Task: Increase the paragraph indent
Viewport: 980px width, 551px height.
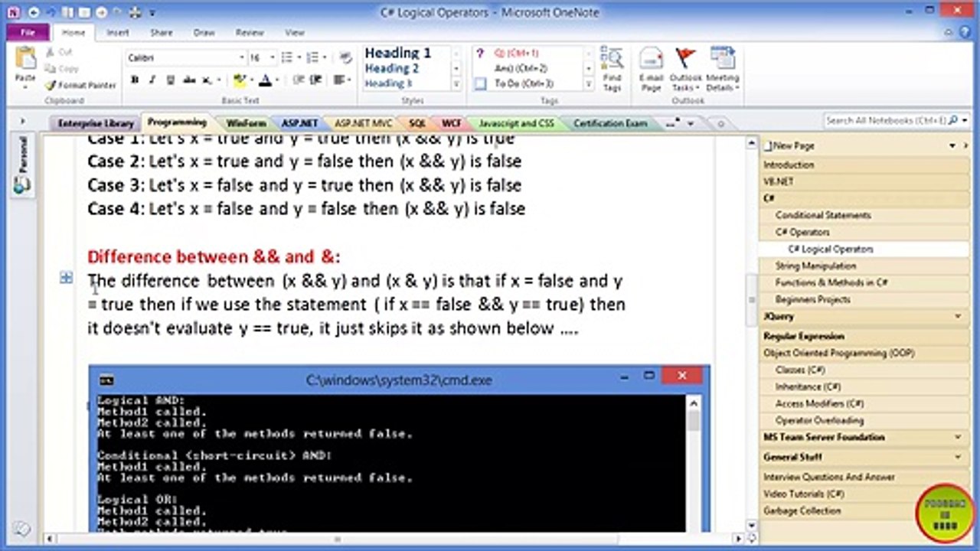Action: coord(317,80)
